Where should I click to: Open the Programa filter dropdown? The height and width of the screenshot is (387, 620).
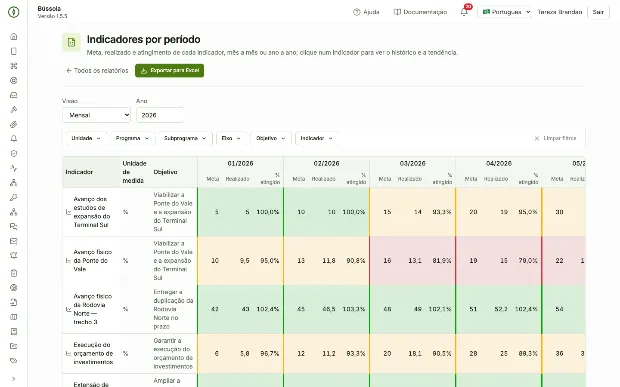point(132,138)
